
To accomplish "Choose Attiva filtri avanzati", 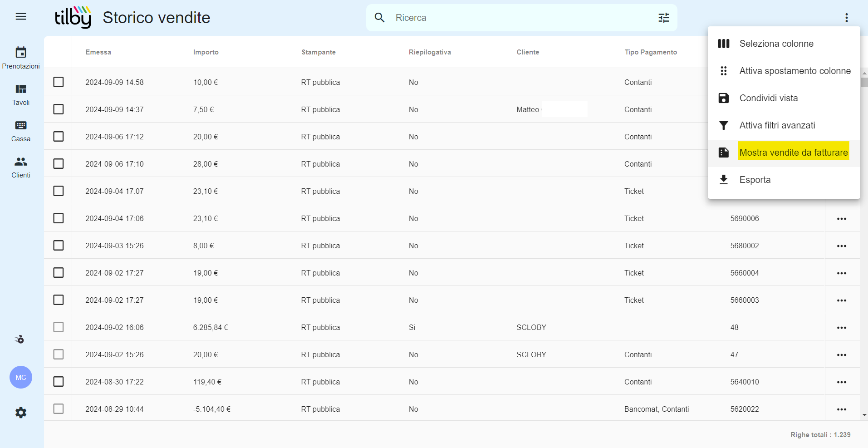I will pyautogui.click(x=784, y=125).
